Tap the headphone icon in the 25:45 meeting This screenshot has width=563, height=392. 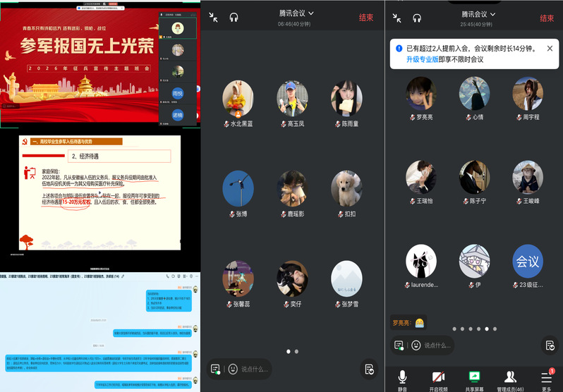point(417,18)
